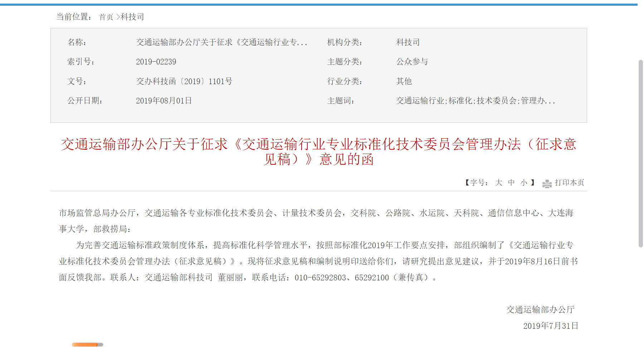Click the publish date 2019年08月01日
Viewport: 644px width, 347px height.
(164, 101)
